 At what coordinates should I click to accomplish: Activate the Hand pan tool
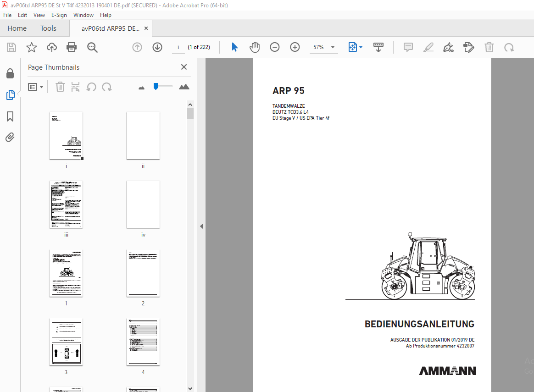pos(255,47)
